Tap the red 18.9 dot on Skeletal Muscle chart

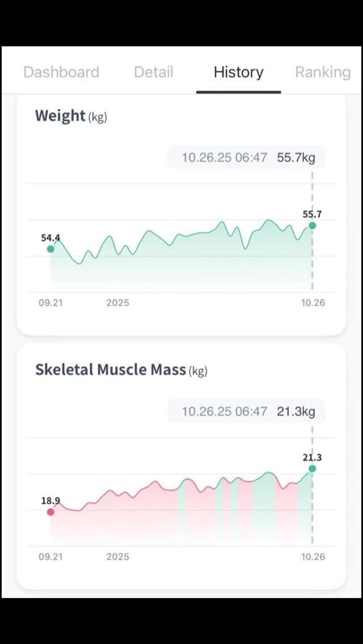click(50, 512)
